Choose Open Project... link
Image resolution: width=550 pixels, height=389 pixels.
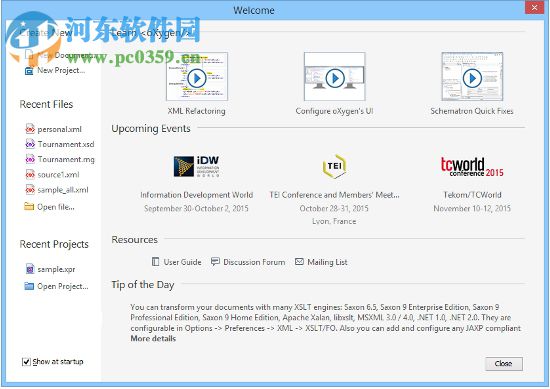(63, 286)
